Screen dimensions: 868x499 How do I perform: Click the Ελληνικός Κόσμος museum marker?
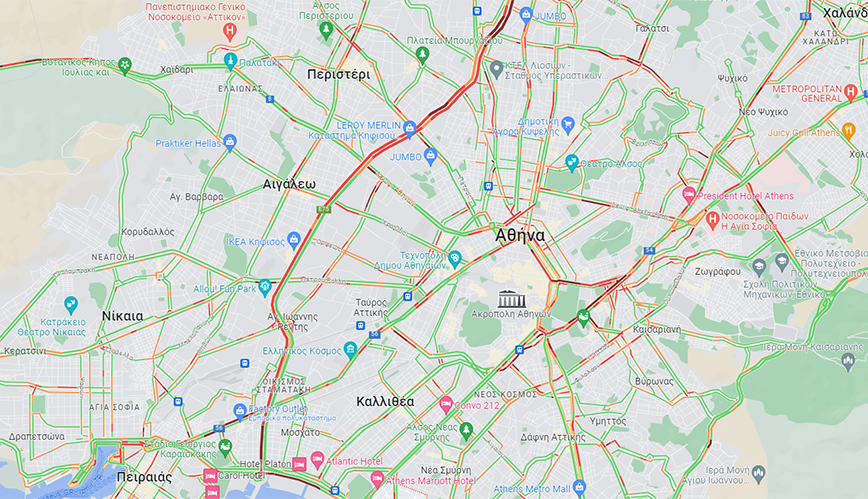(x=350, y=349)
